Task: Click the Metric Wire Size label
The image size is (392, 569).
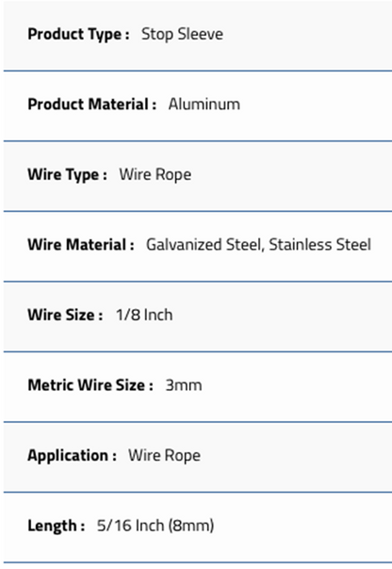Action: click(x=90, y=385)
